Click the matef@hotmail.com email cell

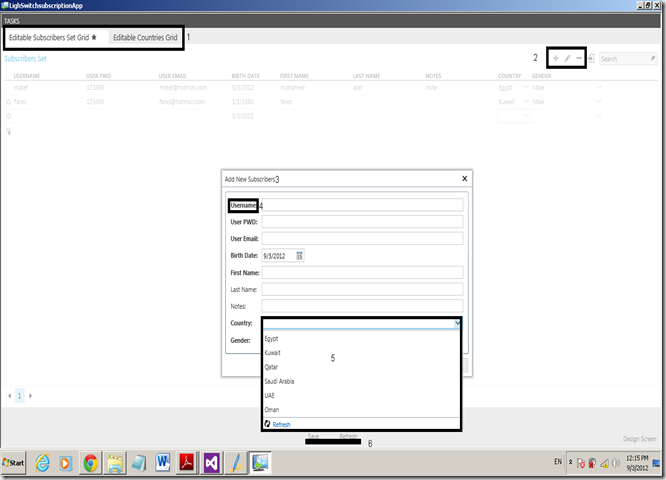pos(183,88)
